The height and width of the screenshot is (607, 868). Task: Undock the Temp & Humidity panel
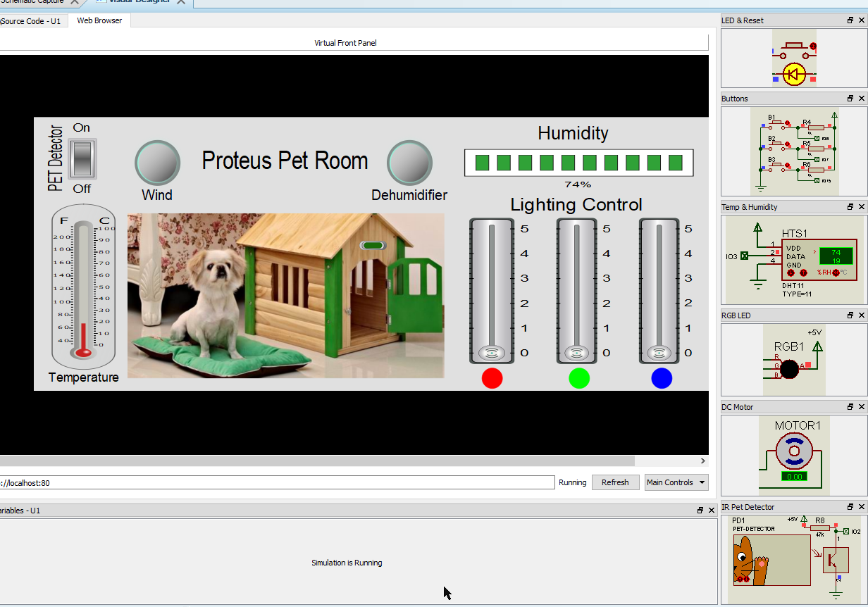point(851,206)
